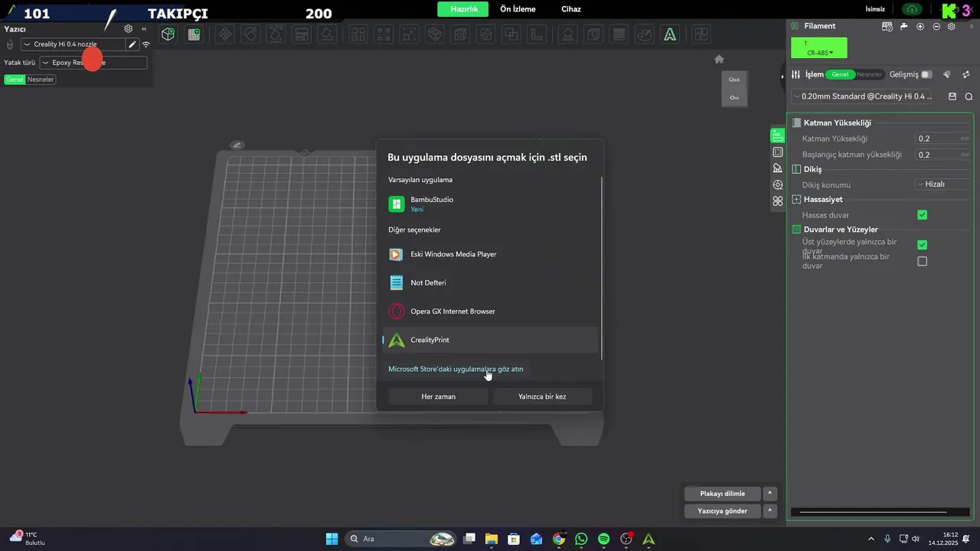Collapse the Yazıcı panel with double chevron
Viewport: 980px width, 551px height.
[x=144, y=29]
